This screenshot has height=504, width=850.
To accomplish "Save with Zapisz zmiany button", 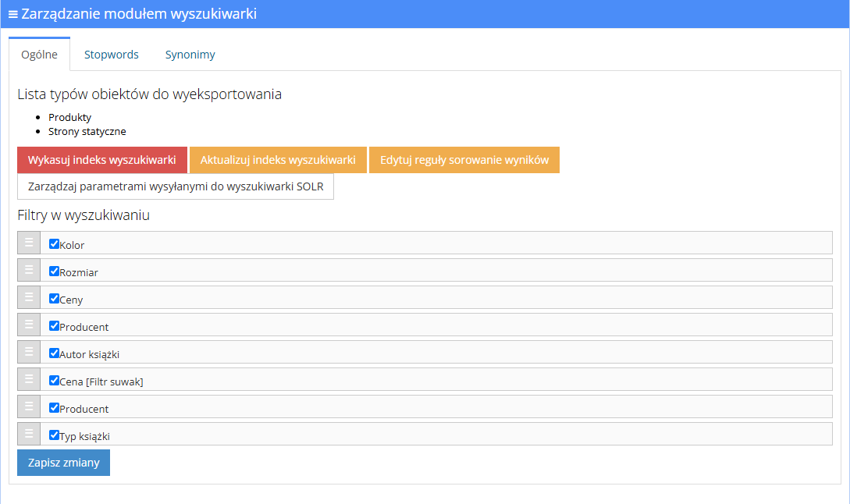I will tap(63, 463).
